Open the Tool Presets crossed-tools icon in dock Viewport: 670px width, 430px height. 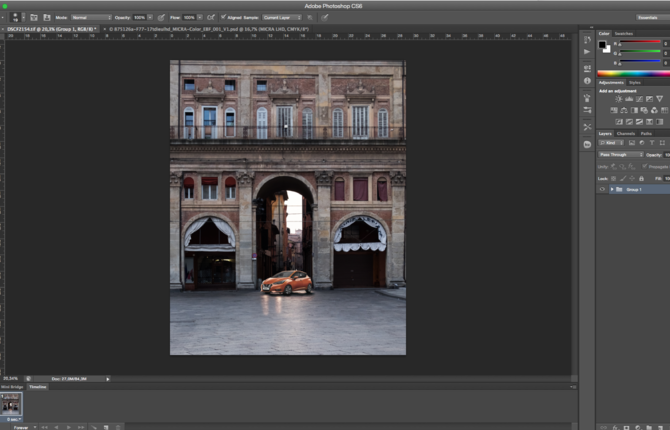point(587,127)
